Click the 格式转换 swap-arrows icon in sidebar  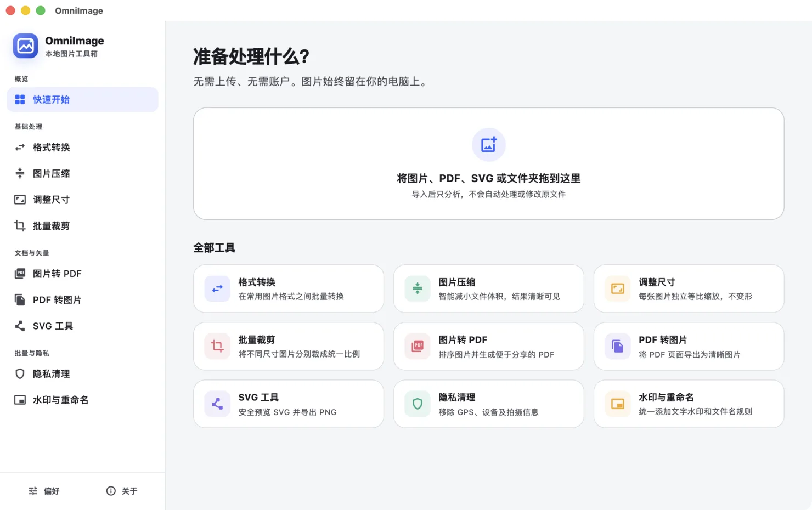tap(20, 147)
